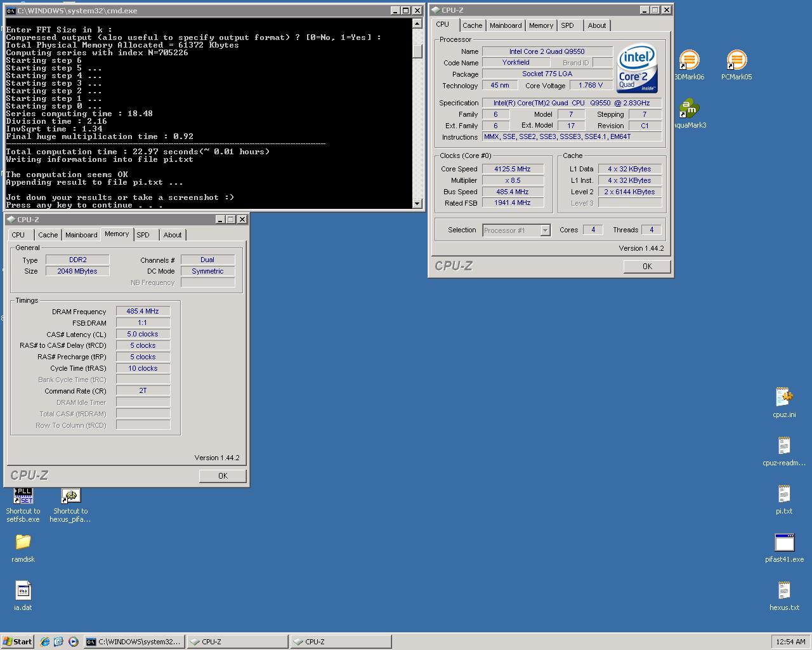
Task: Click the CPU-Z Memory window title icon
Action: (x=11, y=220)
